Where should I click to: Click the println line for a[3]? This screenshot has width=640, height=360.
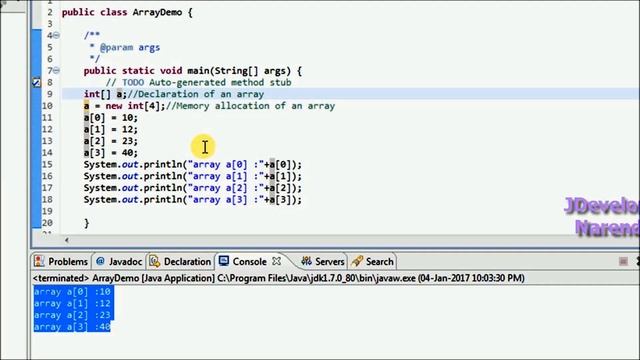coord(193,200)
